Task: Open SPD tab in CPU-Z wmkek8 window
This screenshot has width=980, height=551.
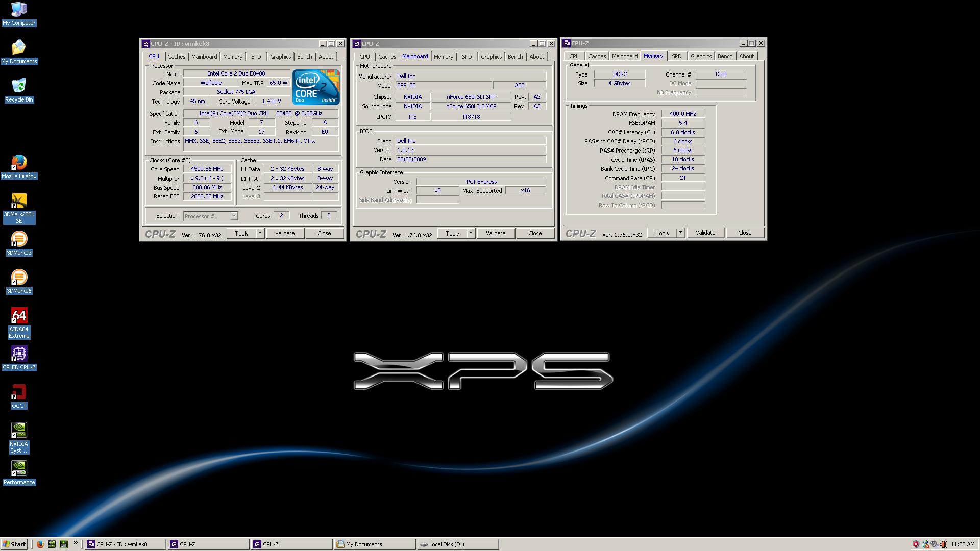Action: [256, 57]
